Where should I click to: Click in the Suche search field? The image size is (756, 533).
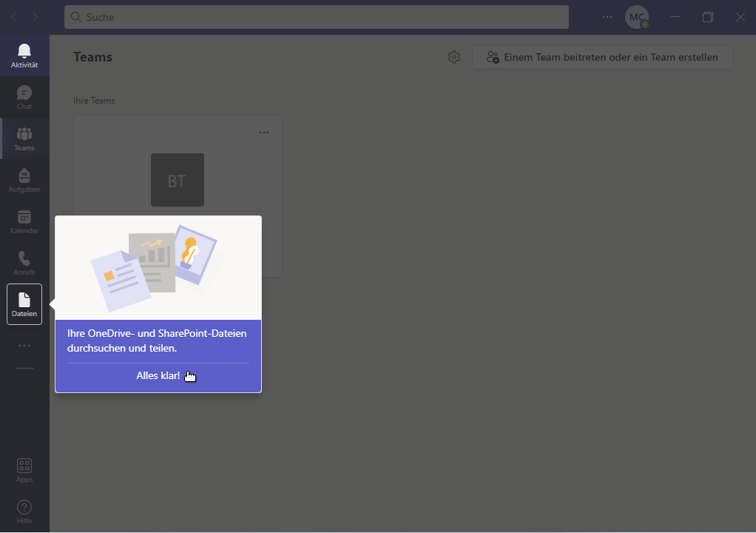[x=317, y=17]
